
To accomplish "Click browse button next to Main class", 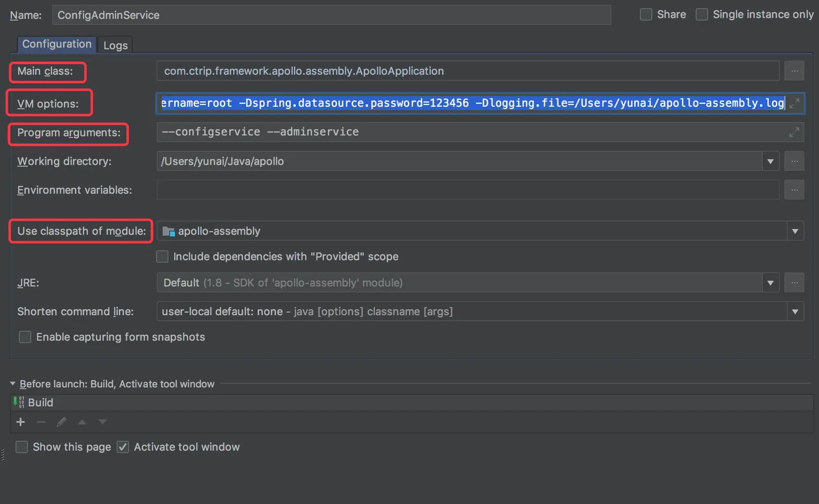I will (x=794, y=71).
